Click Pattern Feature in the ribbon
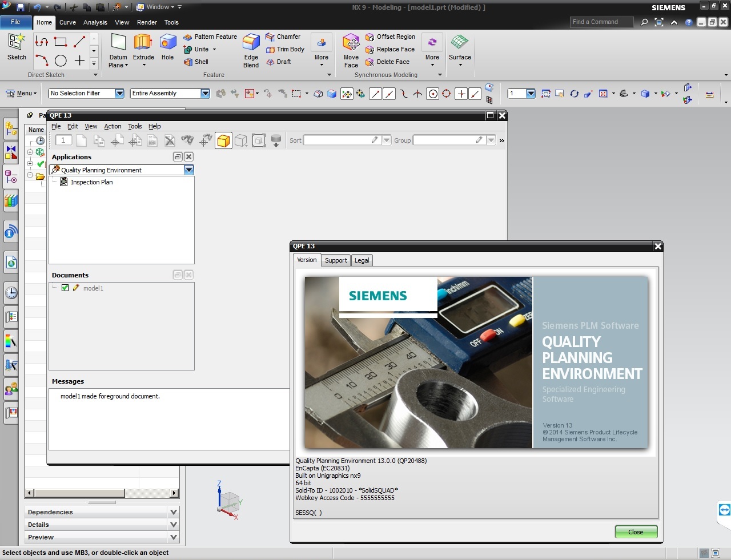 [210, 37]
